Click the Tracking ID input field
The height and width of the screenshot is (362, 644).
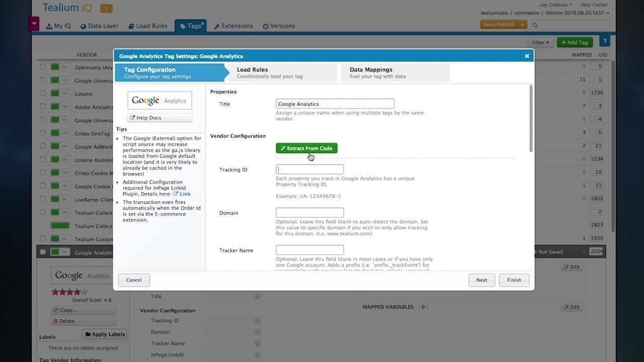point(310,169)
